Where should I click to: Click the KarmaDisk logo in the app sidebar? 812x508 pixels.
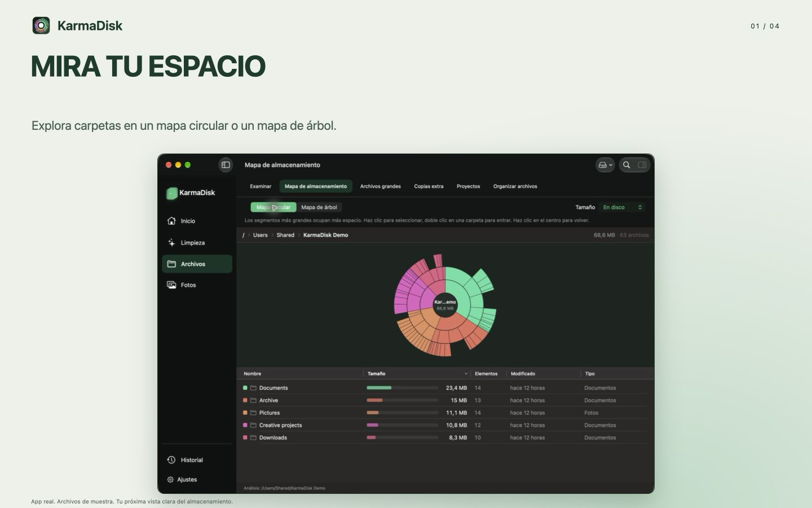pos(191,193)
